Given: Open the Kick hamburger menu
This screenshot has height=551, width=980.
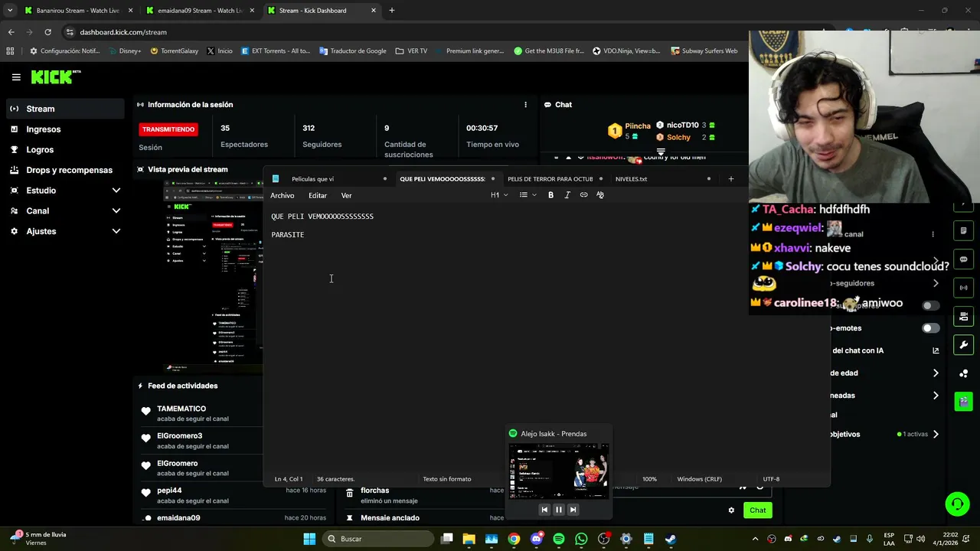Looking at the screenshot, I should click(16, 77).
